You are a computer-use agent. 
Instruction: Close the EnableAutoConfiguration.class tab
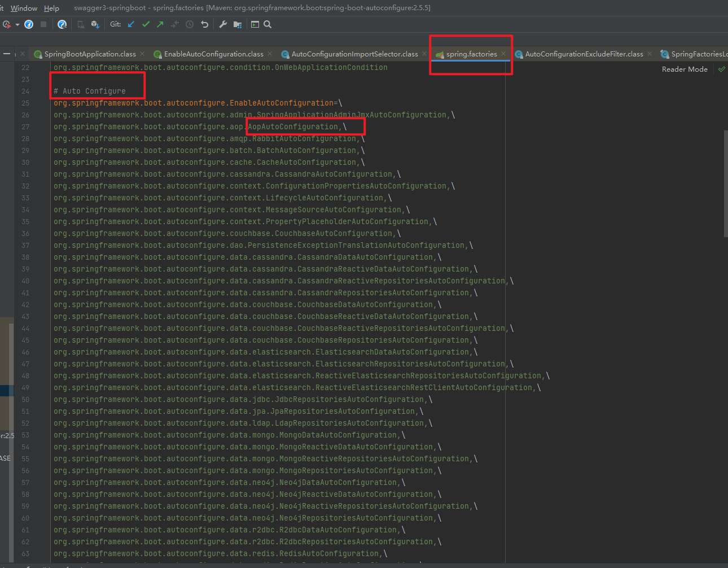(x=270, y=54)
